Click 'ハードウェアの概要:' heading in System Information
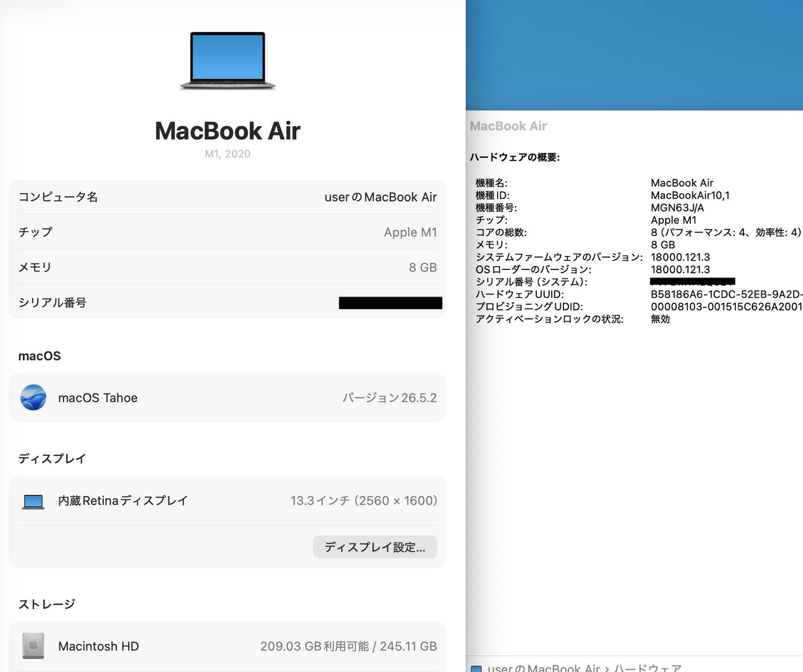 tap(515, 157)
